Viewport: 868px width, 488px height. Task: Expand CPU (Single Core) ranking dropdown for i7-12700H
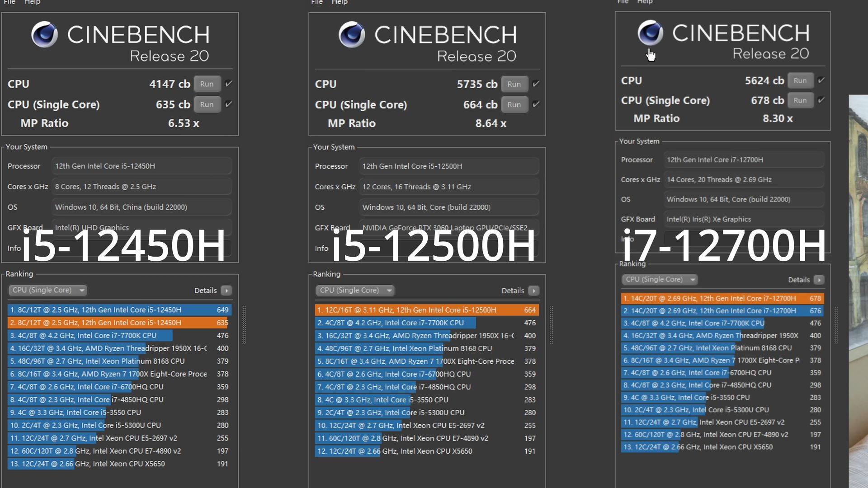coord(660,279)
